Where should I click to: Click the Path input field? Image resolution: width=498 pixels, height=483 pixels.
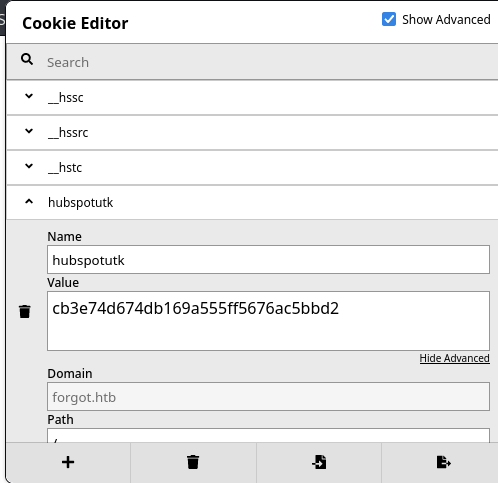coord(268,436)
